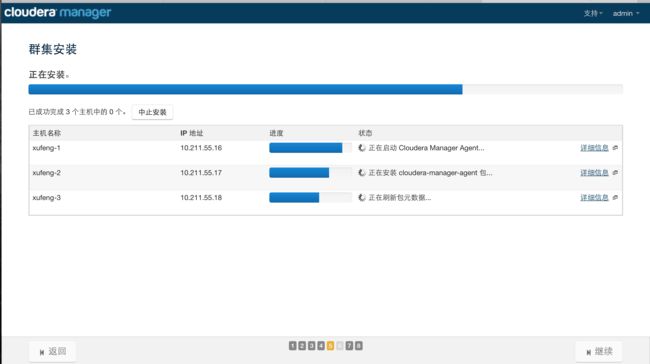Click the Cloudera Manager logo

58,12
